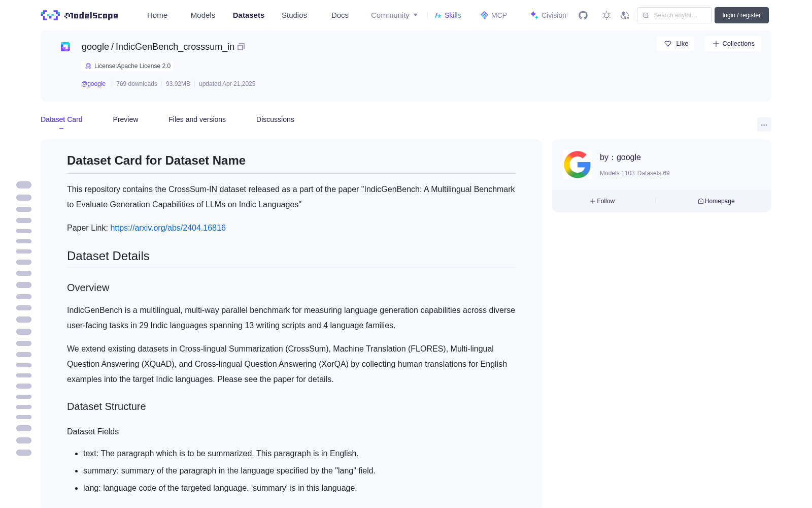
Task: Switch to the Files and versions tab
Action: coord(197,119)
